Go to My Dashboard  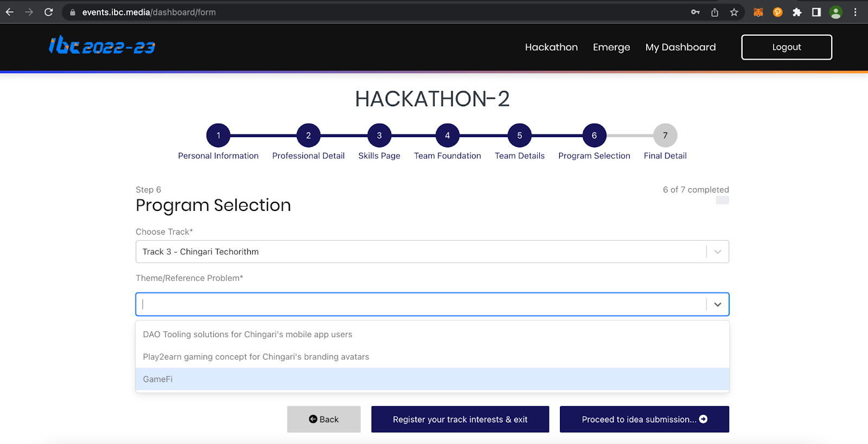tap(680, 47)
